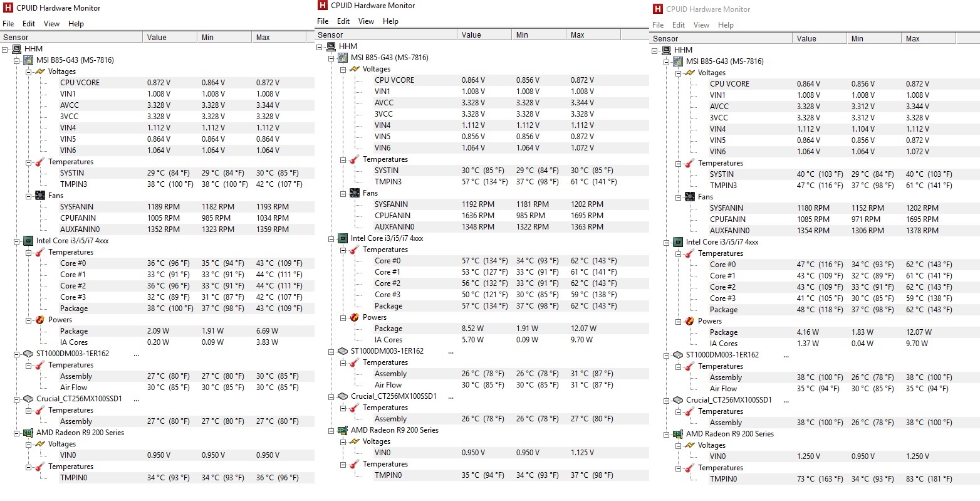Select IA Cores row in middle window

510,340
